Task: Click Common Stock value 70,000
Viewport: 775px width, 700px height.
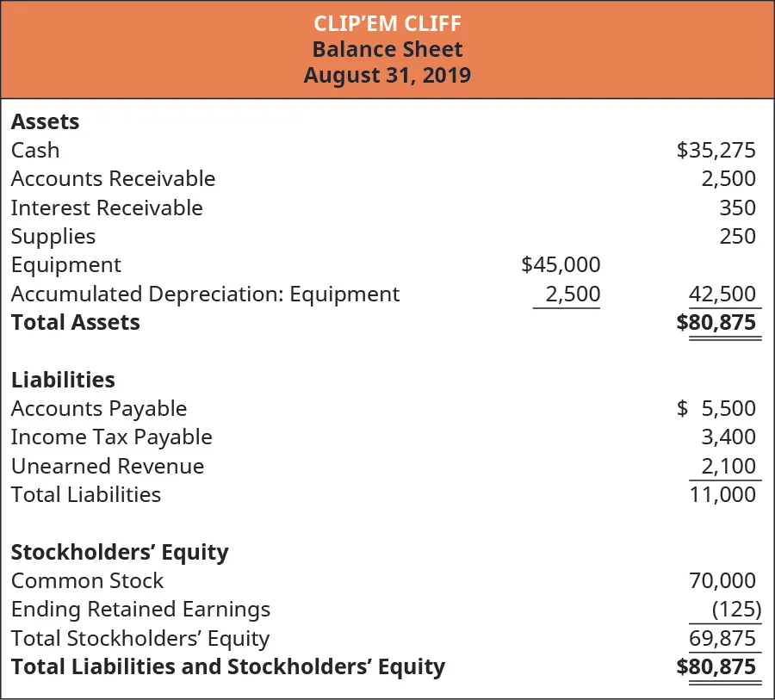Action: tap(722, 581)
